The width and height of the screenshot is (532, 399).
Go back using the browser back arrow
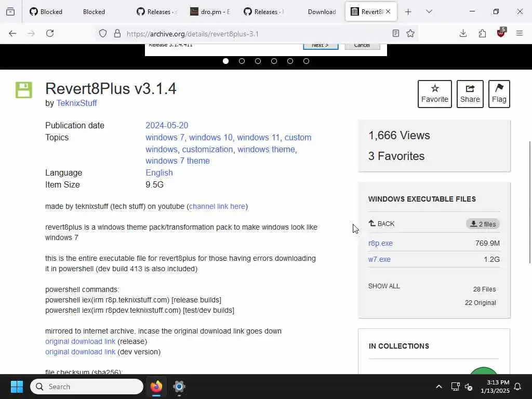tap(12, 33)
